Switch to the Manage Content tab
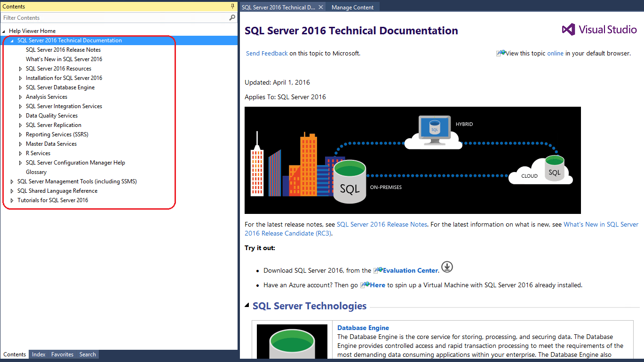 (x=352, y=7)
